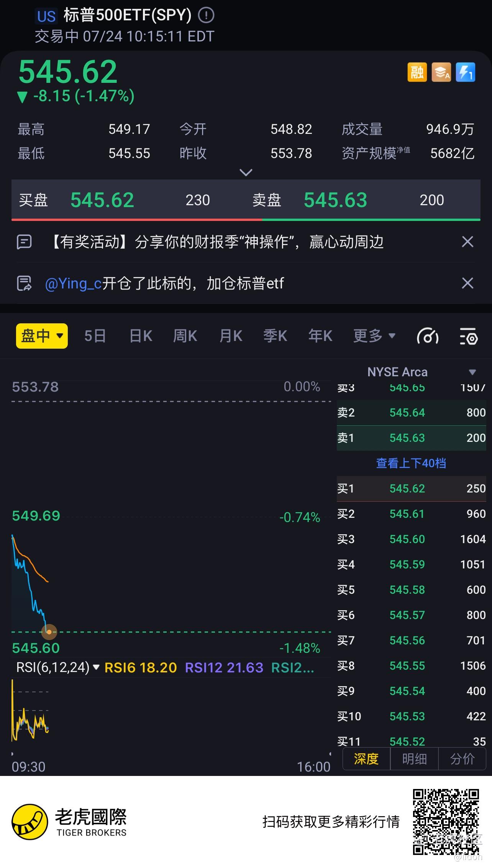This screenshot has height=868, width=492.
Task: Switch to the 年K chart tab
Action: (320, 336)
